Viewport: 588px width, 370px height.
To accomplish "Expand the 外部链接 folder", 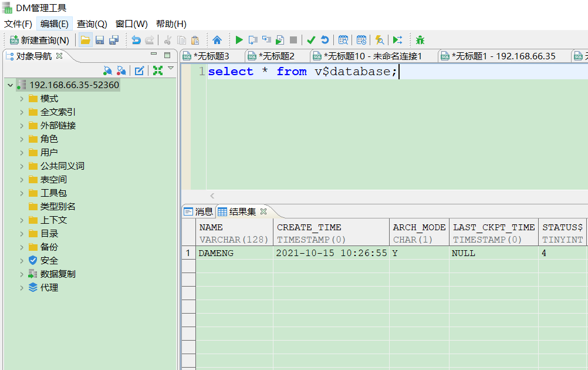I will tap(22, 126).
